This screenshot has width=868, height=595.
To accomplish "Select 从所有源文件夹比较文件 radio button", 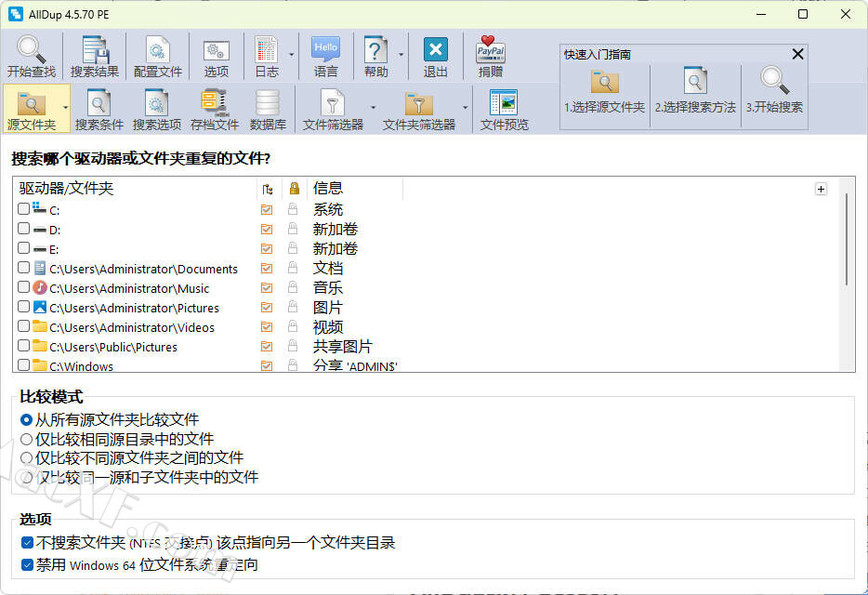I will point(26,420).
